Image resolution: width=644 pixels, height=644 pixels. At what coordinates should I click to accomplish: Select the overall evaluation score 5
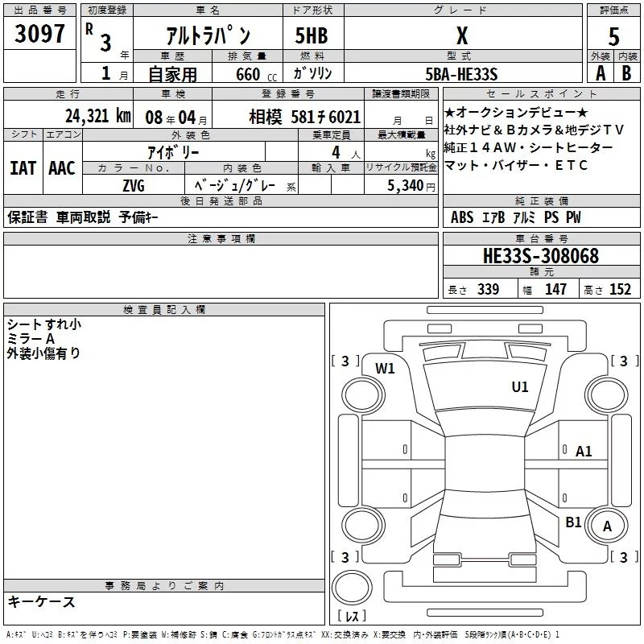coord(613,35)
